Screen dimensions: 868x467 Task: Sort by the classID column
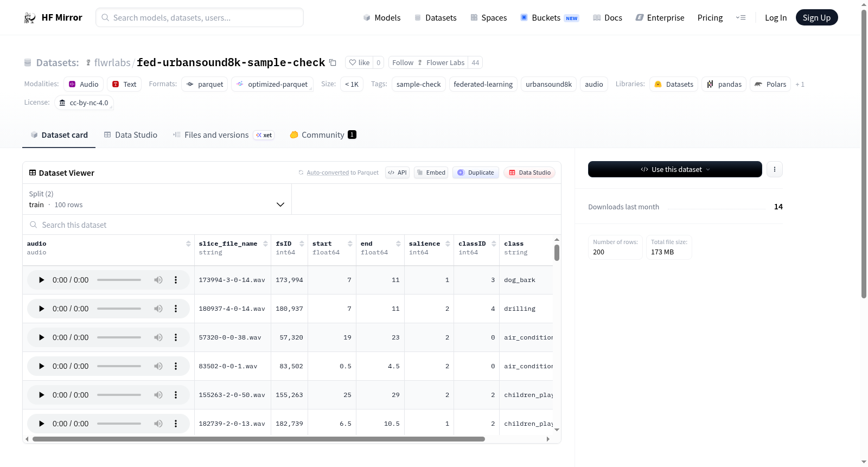(x=494, y=244)
